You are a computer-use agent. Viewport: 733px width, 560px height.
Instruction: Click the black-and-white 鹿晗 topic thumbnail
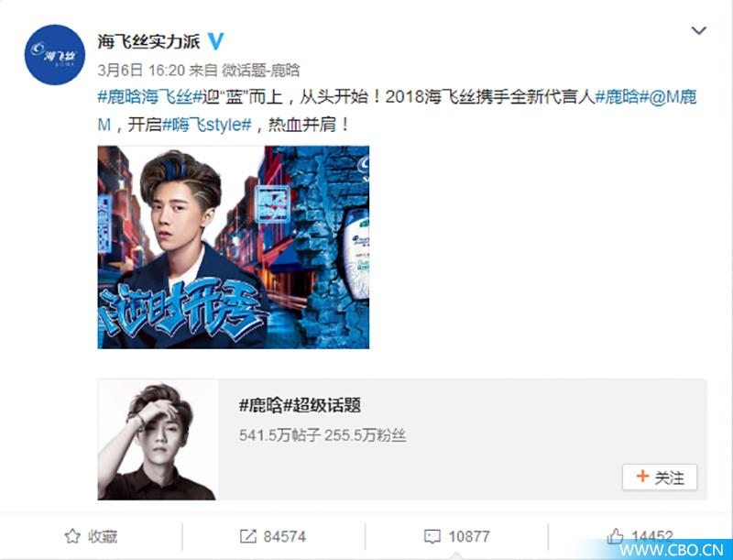(158, 440)
